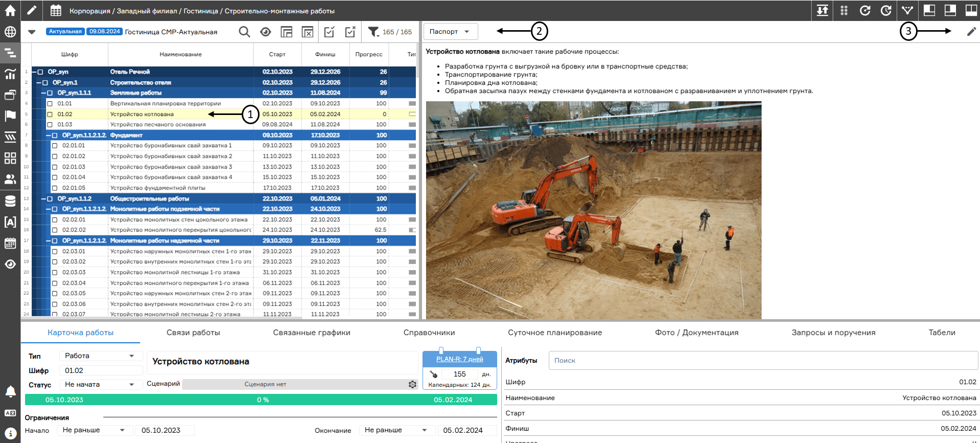Collapse the Фундамент group
This screenshot has width=980, height=443.
click(x=49, y=135)
